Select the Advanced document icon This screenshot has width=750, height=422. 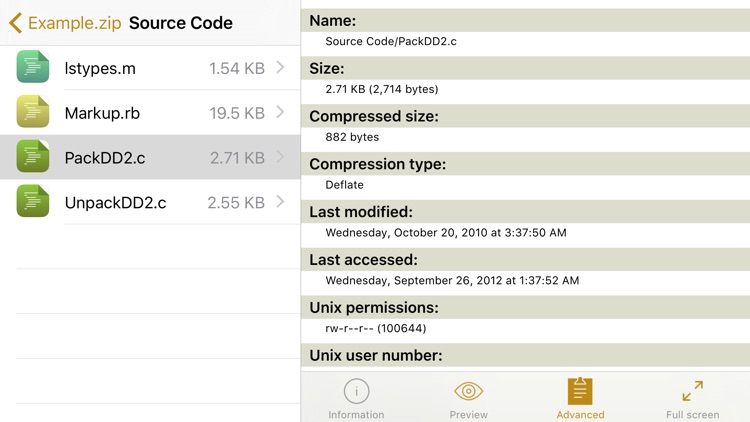[x=580, y=391]
